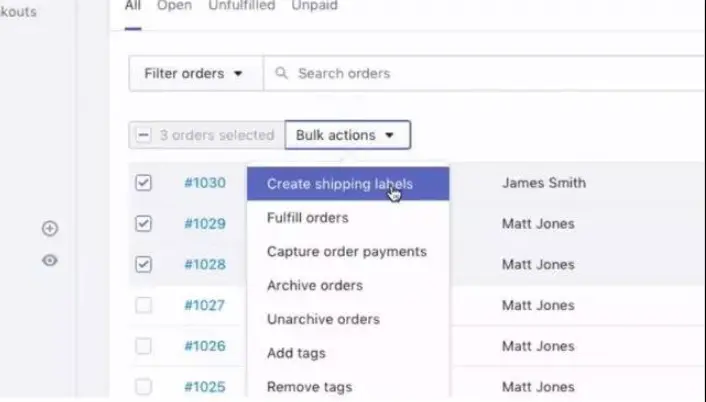Select Capture order payments option
Image resolution: width=706 pixels, height=402 pixels.
pyautogui.click(x=346, y=251)
